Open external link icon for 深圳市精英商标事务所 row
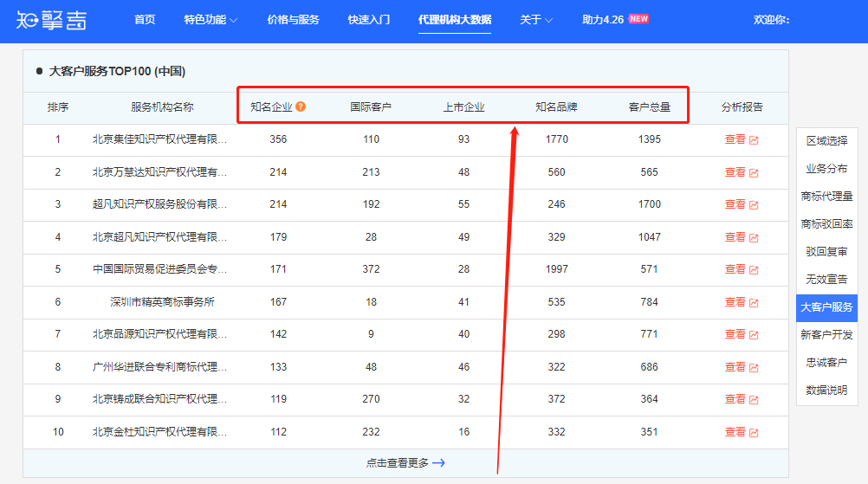Image resolution: width=868 pixels, height=484 pixels. click(754, 302)
